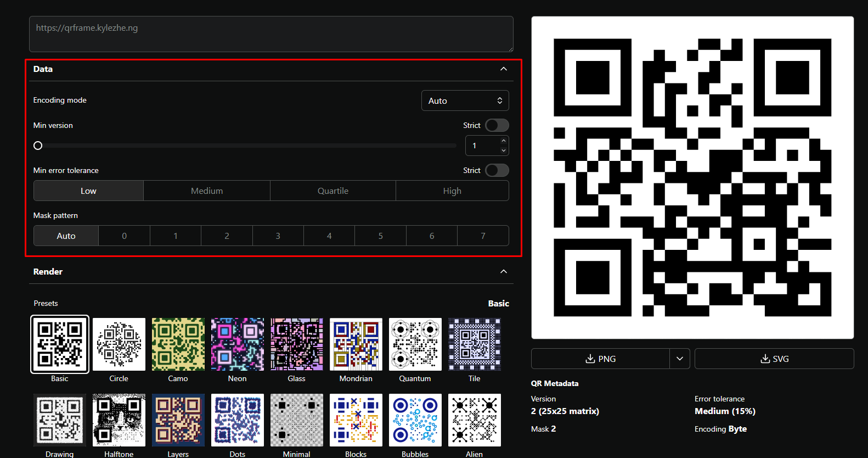Apply the Mondrian preset
Screen dimensions: 868x458
[x=356, y=344]
